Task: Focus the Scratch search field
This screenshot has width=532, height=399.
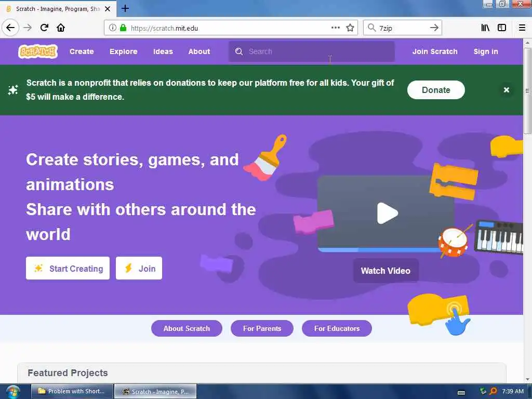Action: tap(312, 51)
